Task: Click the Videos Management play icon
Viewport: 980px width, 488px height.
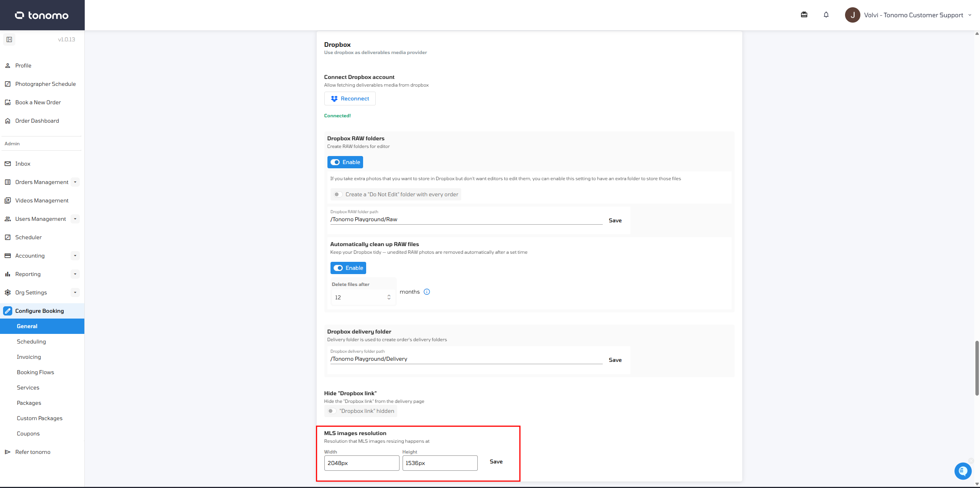Action: pyautogui.click(x=8, y=200)
